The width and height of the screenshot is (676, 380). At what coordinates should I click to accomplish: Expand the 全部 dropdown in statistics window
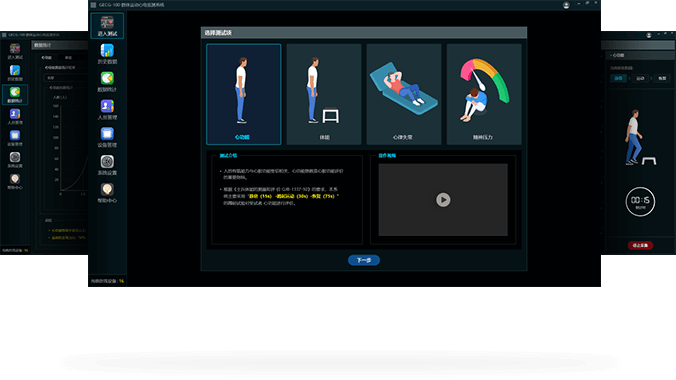pos(66,78)
